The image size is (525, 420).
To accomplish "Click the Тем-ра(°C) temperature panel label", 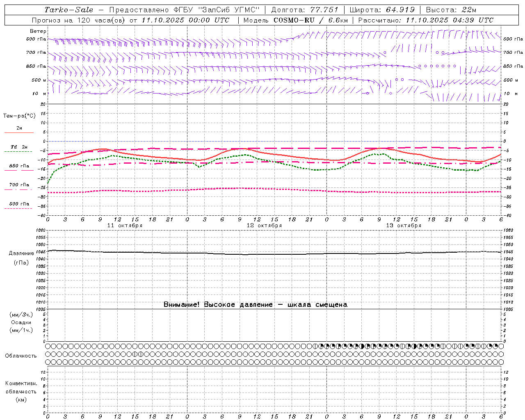I will pos(19,116).
